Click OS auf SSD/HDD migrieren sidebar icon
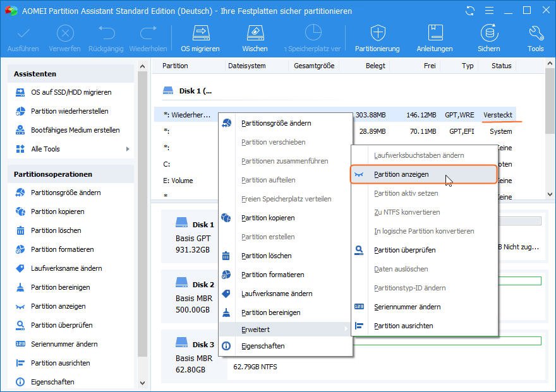The height and width of the screenshot is (392, 556). (20, 92)
